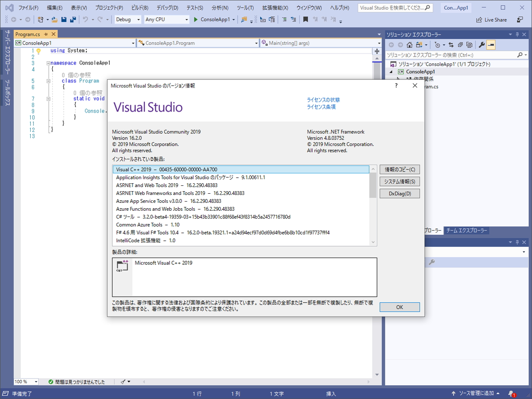Click the bookmark icon in the toolbar

click(306, 20)
